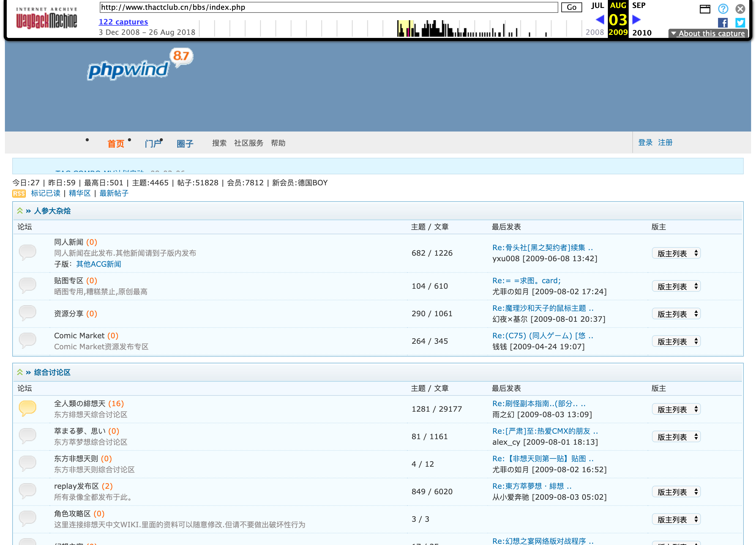Open last post Re:魔理沙和天子的鼠标主题
The width and height of the screenshot is (756, 545).
pos(543,309)
